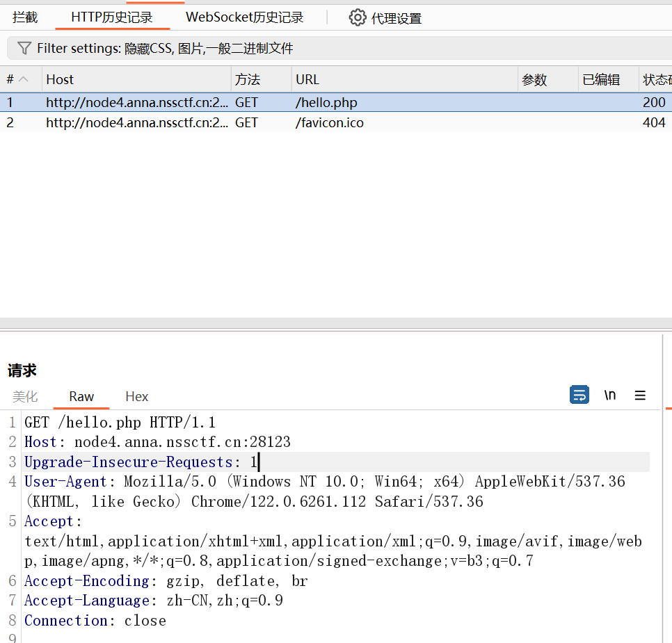Click the filter funnel icon
672x643 pixels.
pos(24,48)
